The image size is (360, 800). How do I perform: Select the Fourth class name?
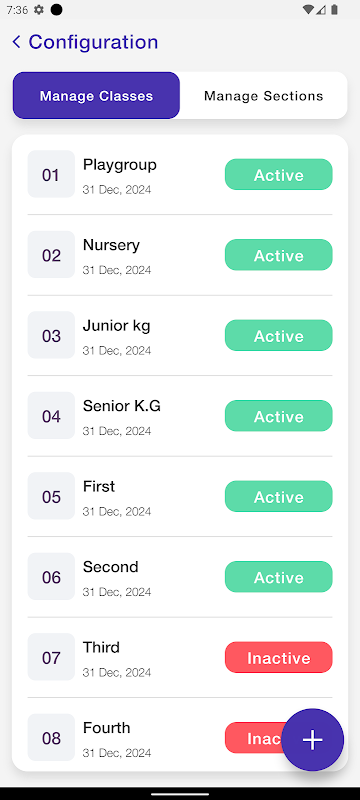[x=107, y=728]
